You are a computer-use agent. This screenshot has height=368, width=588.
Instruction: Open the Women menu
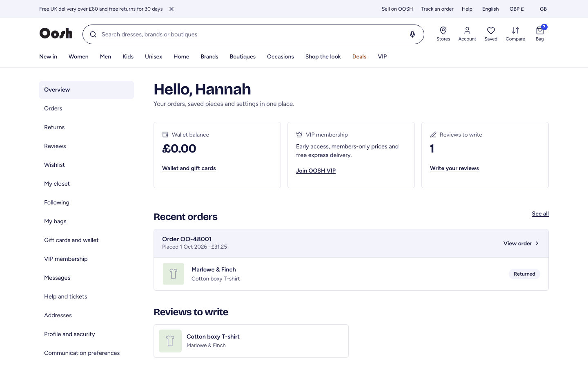tap(78, 56)
